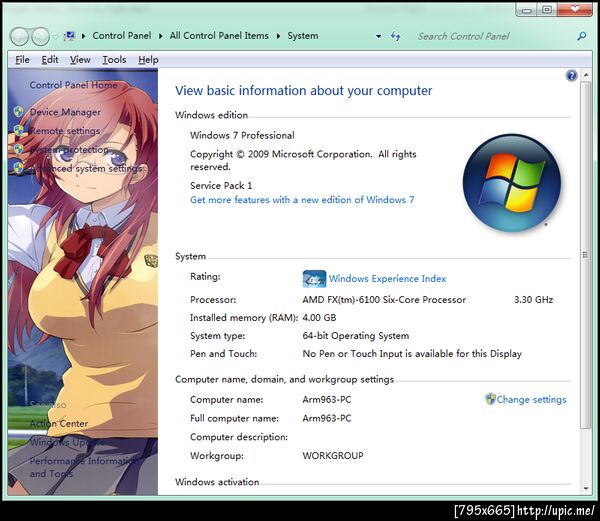Click the scrollbar down arrow

(x=586, y=488)
